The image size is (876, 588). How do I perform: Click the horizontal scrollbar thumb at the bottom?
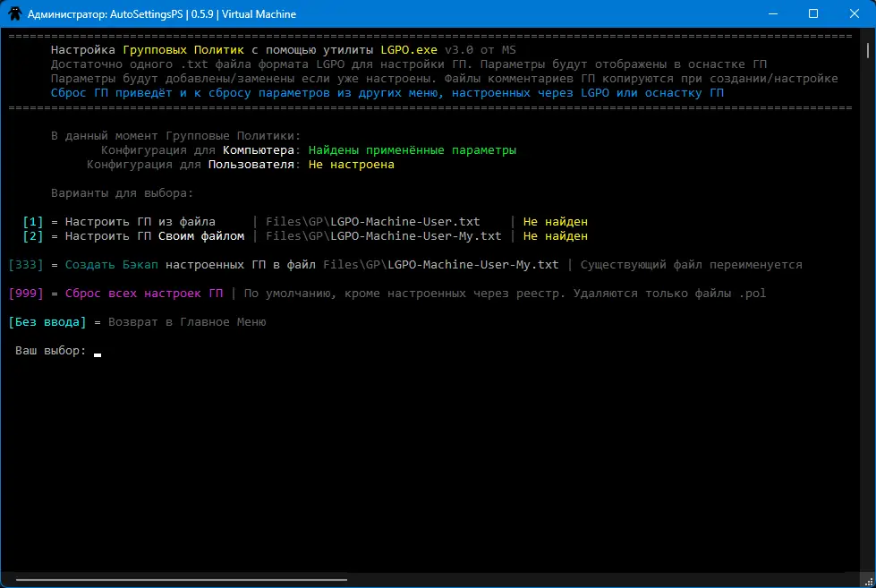[182, 580]
